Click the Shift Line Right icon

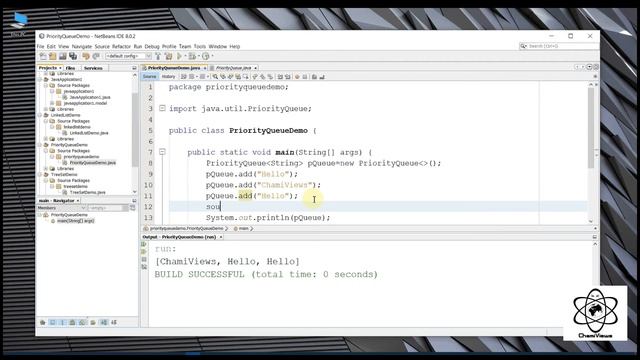coord(287,76)
